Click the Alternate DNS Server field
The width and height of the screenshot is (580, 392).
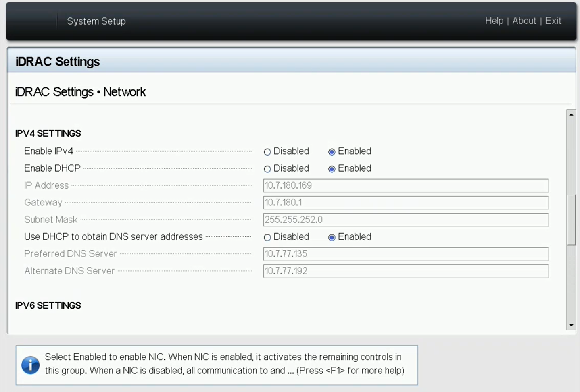point(405,271)
